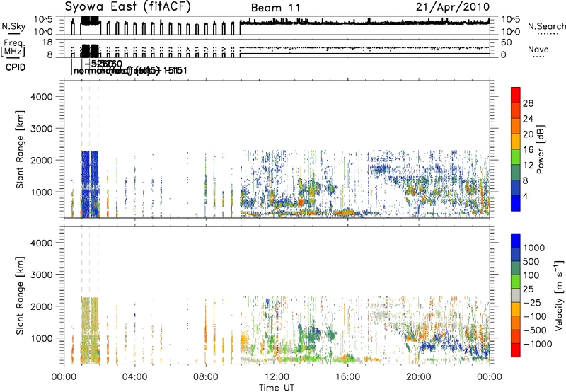Select the 'N.Sky' legend label
Screen dimensions: 566x392
13,26
